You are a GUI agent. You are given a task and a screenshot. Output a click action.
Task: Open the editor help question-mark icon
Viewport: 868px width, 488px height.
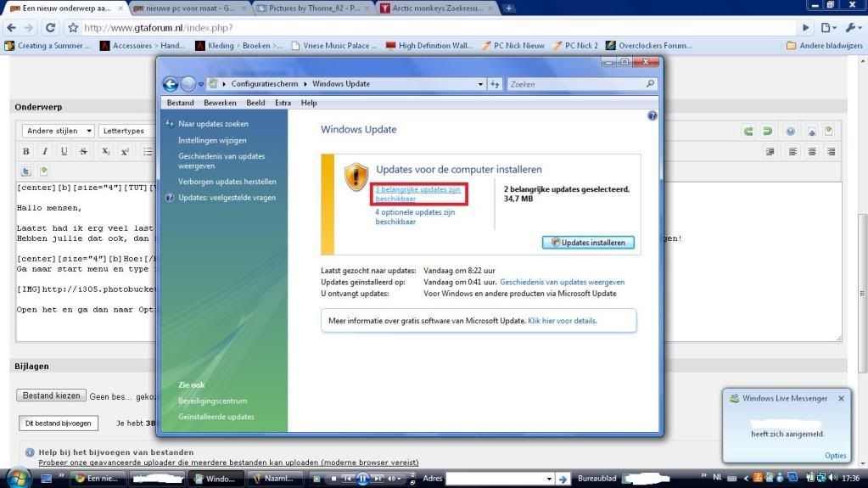point(791,132)
